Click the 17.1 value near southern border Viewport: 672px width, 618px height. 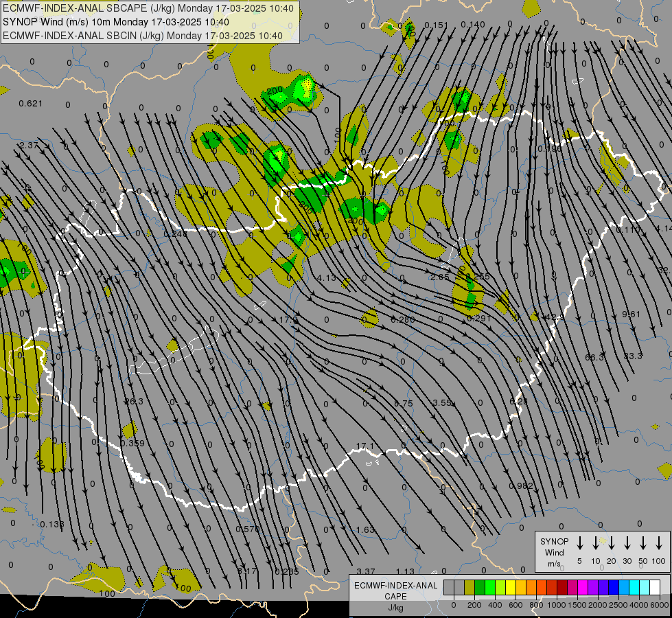coord(364,447)
